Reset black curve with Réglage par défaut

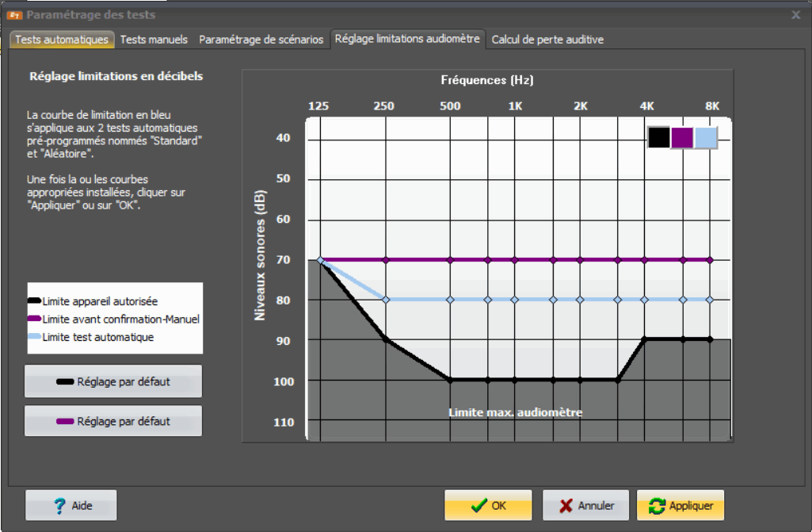pyautogui.click(x=113, y=381)
